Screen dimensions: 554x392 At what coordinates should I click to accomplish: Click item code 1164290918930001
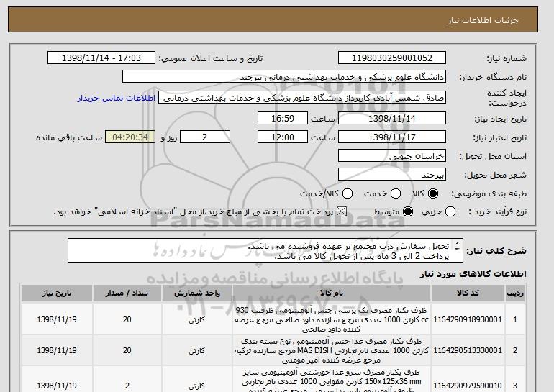(x=468, y=319)
